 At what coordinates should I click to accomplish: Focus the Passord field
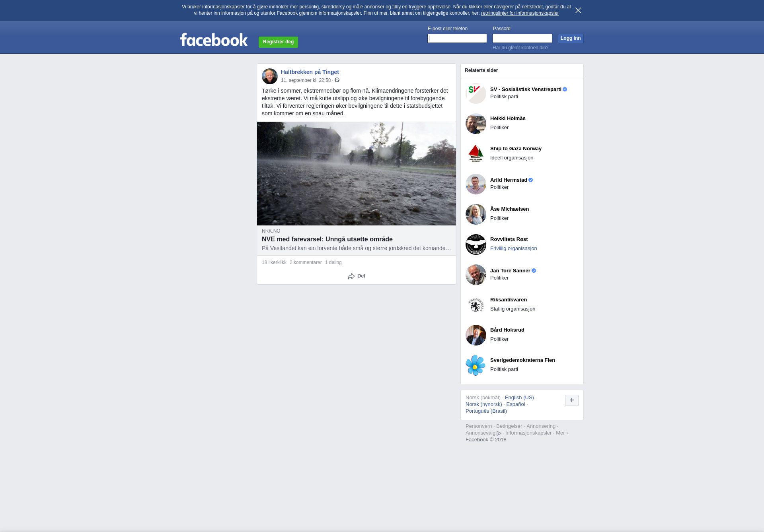point(522,39)
